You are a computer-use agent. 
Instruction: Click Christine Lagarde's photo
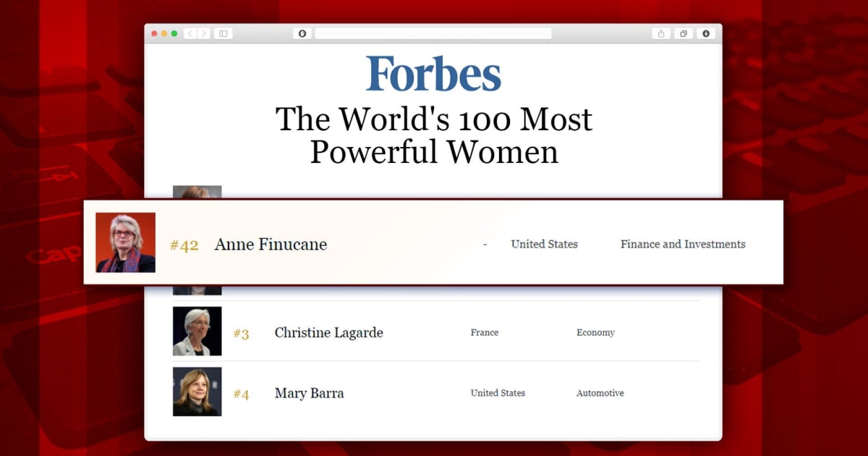(197, 331)
